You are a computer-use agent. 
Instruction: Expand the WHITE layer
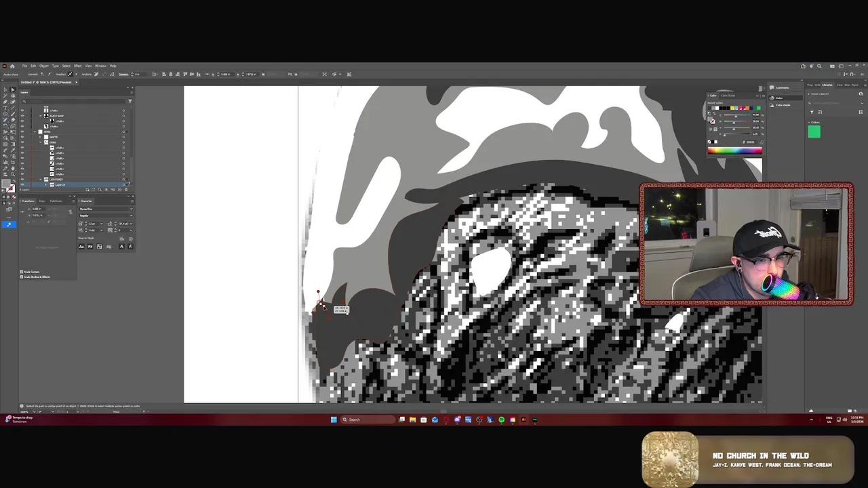click(40, 137)
